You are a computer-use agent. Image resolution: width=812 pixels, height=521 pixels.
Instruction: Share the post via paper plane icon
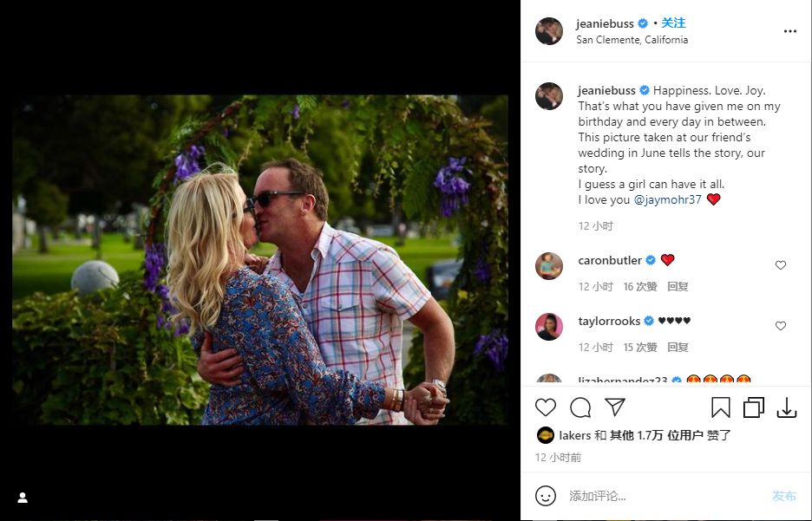tap(615, 407)
